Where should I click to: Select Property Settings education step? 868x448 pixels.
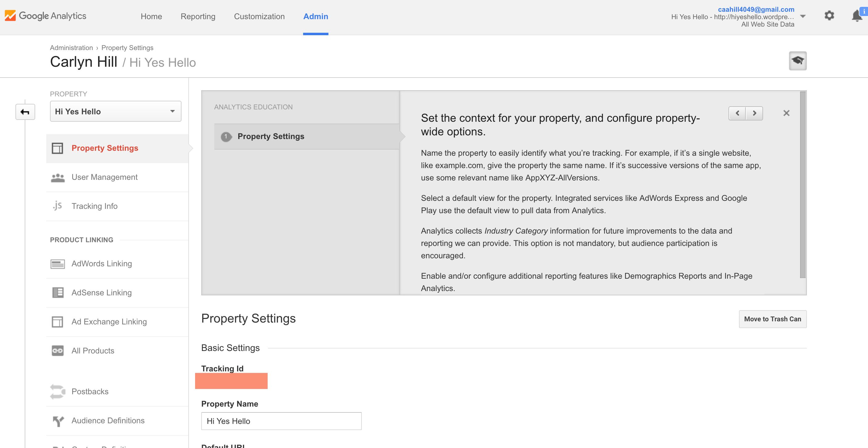[x=307, y=137]
